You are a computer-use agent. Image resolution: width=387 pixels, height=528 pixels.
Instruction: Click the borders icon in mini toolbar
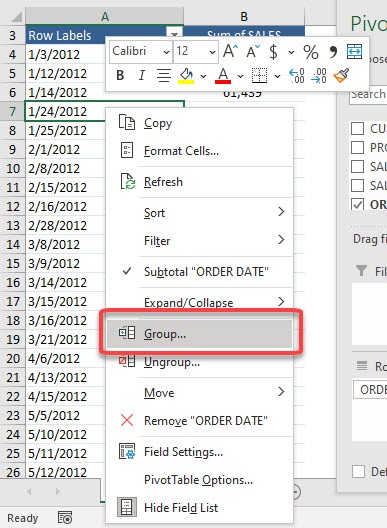pyautogui.click(x=259, y=76)
